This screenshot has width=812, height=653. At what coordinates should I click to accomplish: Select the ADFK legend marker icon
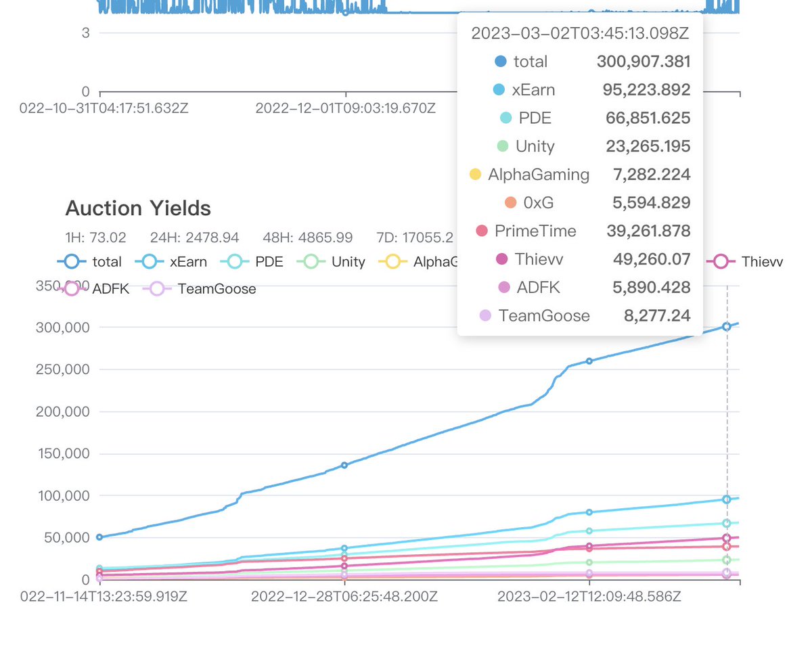coord(71,289)
